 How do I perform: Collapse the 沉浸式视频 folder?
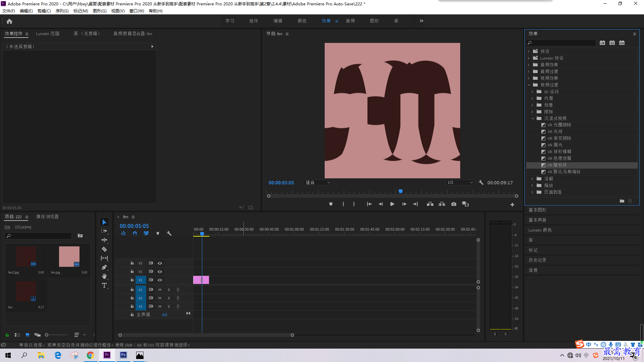[x=533, y=119]
